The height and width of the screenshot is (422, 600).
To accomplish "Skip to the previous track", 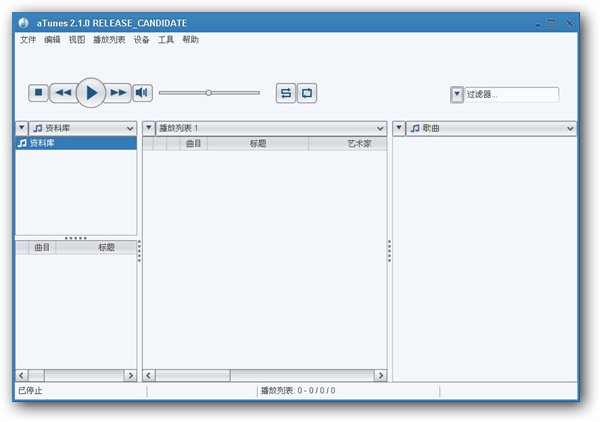I will pos(63,93).
